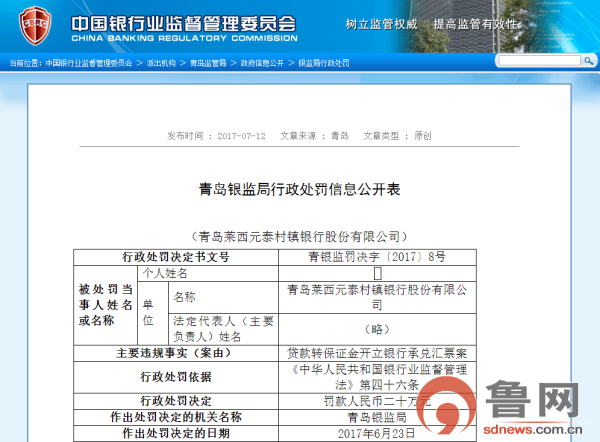The height and width of the screenshot is (442, 600).
Task: Click the 《中华人民共和国银行业监督管理法》第四十六条 cell
Action: (x=377, y=377)
